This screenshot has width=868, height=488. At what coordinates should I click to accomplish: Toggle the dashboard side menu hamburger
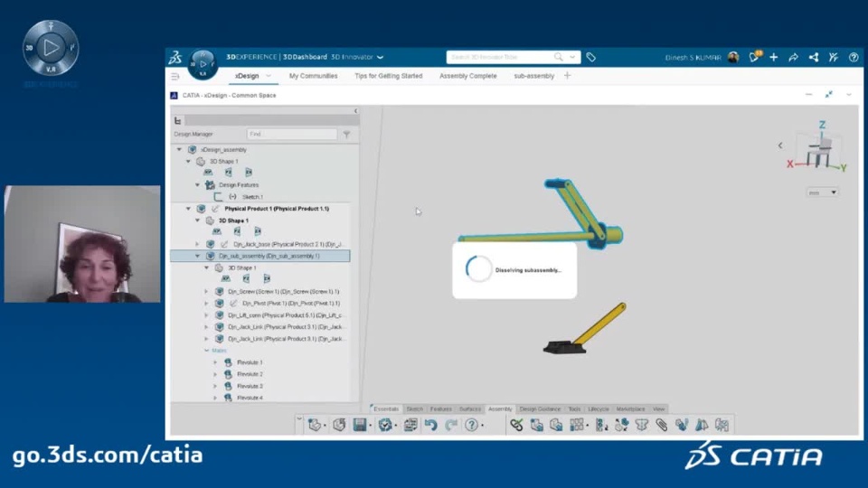coord(175,76)
